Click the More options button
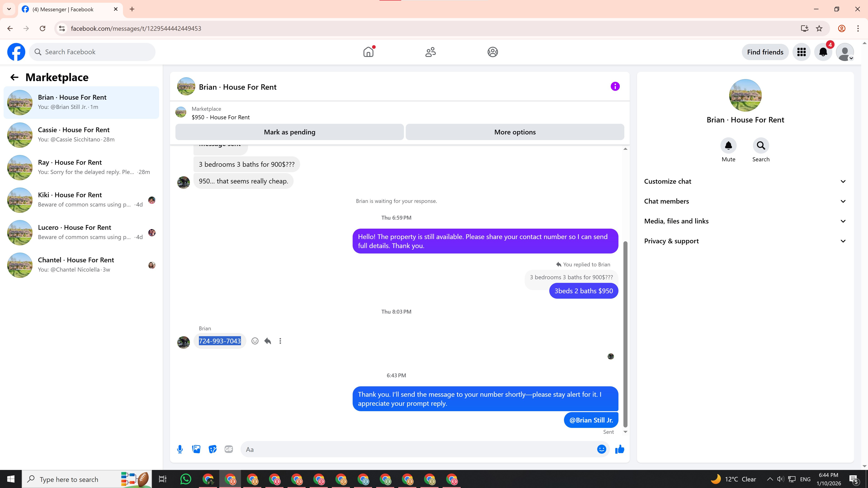 (514, 132)
